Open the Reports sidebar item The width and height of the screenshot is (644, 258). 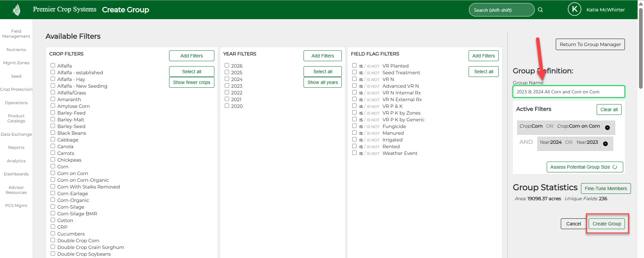[16, 147]
